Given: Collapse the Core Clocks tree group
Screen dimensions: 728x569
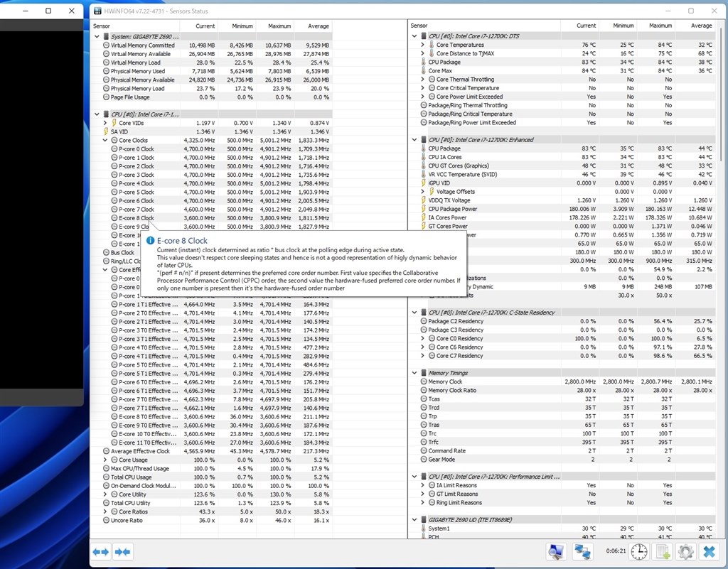Looking at the screenshot, I should pyautogui.click(x=106, y=141).
